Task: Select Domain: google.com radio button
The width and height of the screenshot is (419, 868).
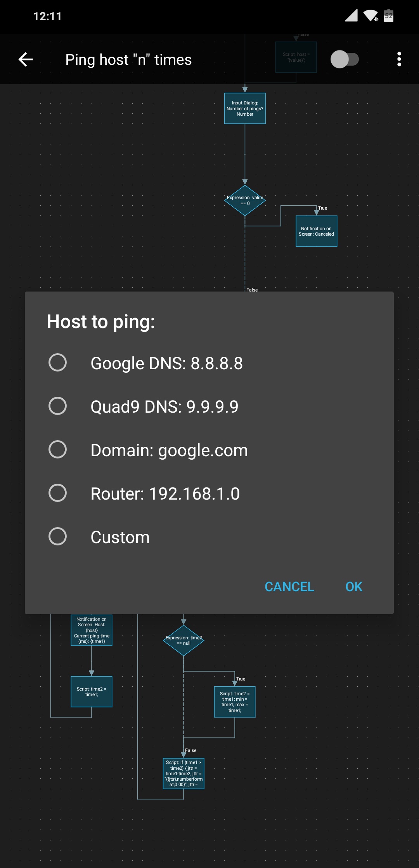Action: (57, 450)
